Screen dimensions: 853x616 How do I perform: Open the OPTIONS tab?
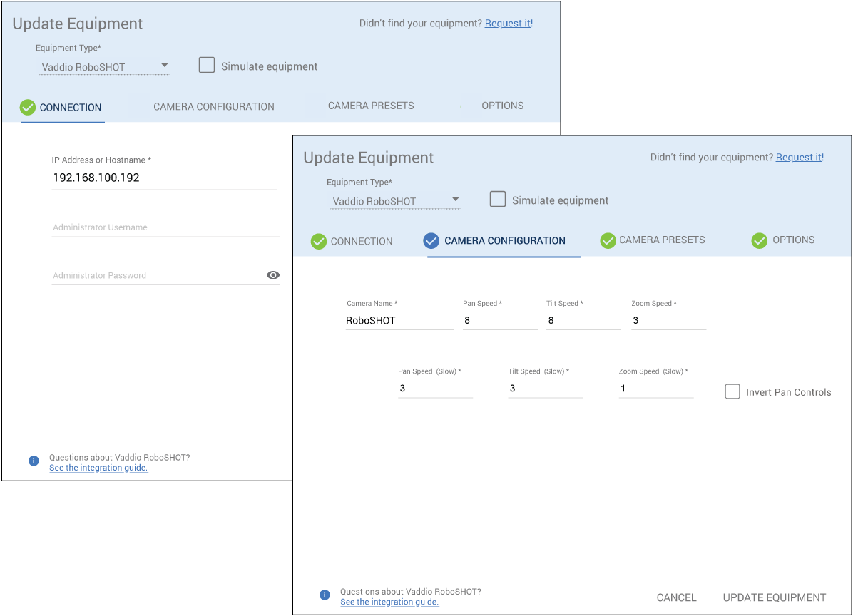793,240
